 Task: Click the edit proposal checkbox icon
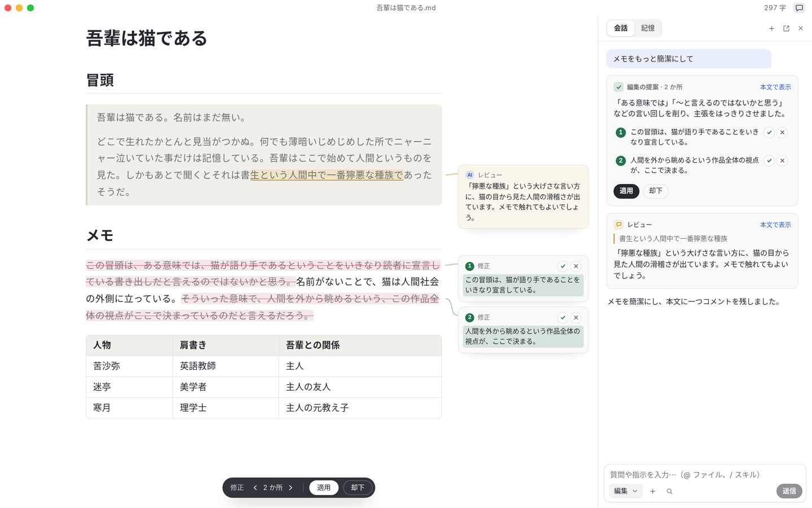[619, 87]
